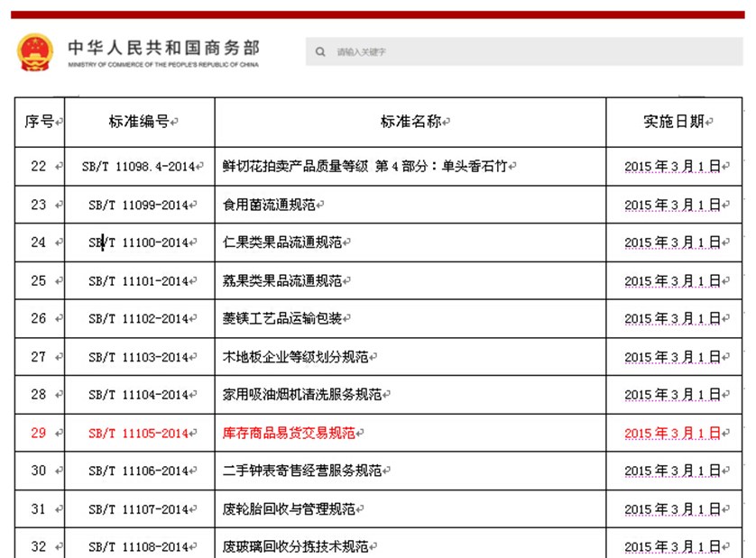Image resolution: width=756 pixels, height=558 pixels.
Task: Click the 序号 column header
Action: pyautogui.click(x=39, y=122)
